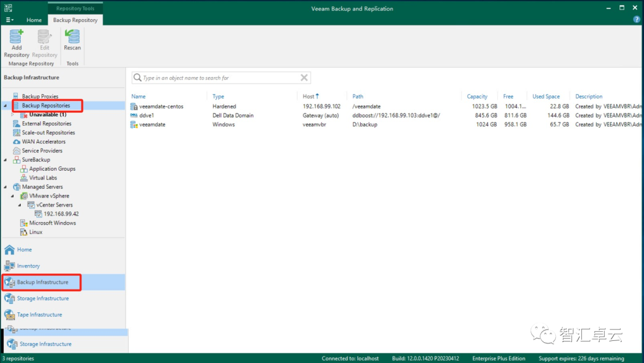This screenshot has height=363, width=644.
Task: Click the search field for object names
Action: tap(221, 78)
